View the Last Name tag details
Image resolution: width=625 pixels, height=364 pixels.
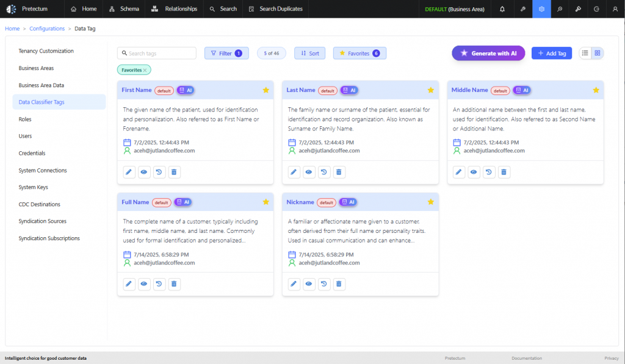click(x=309, y=172)
